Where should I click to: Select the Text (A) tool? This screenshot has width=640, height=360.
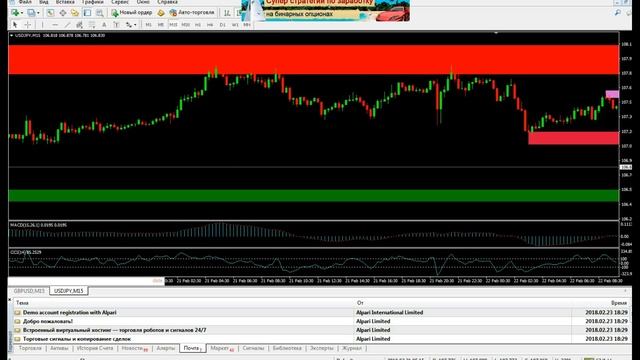(x=104, y=25)
